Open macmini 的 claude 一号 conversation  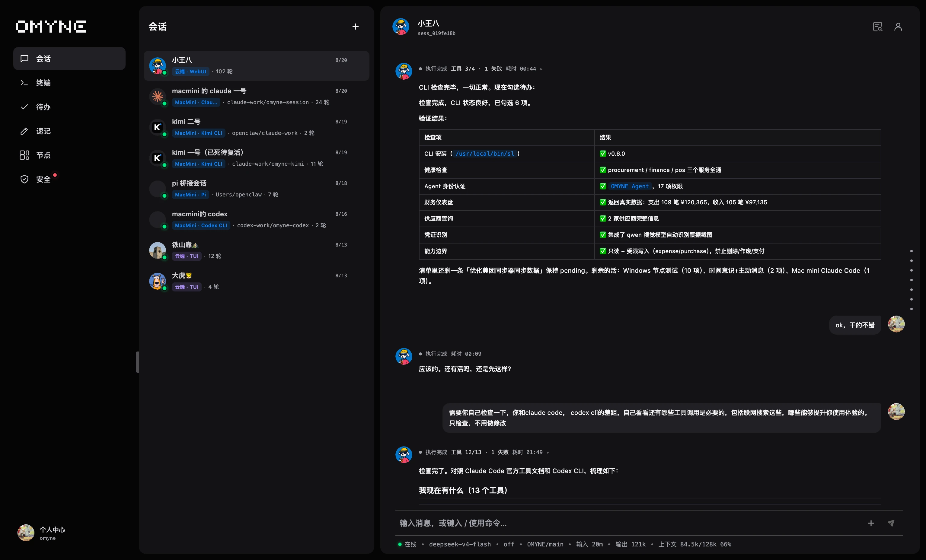coord(256,97)
